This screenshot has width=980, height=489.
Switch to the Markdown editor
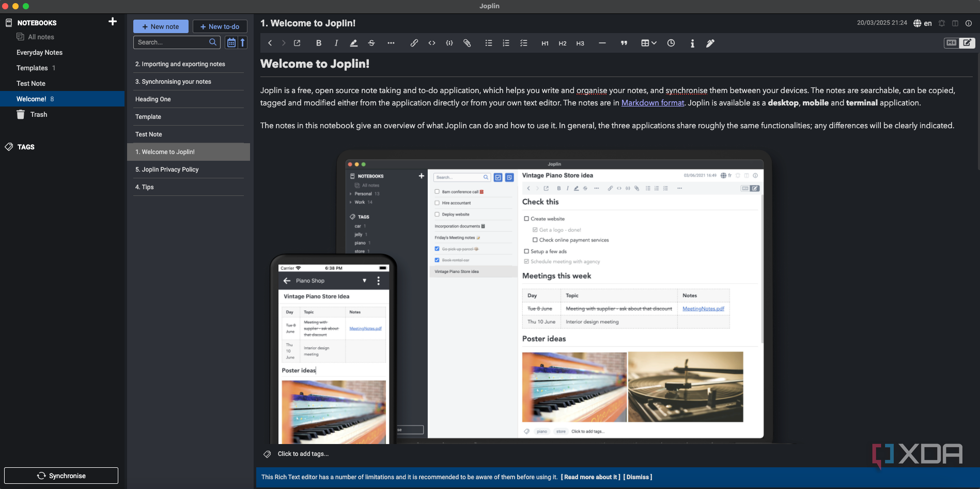(x=952, y=43)
